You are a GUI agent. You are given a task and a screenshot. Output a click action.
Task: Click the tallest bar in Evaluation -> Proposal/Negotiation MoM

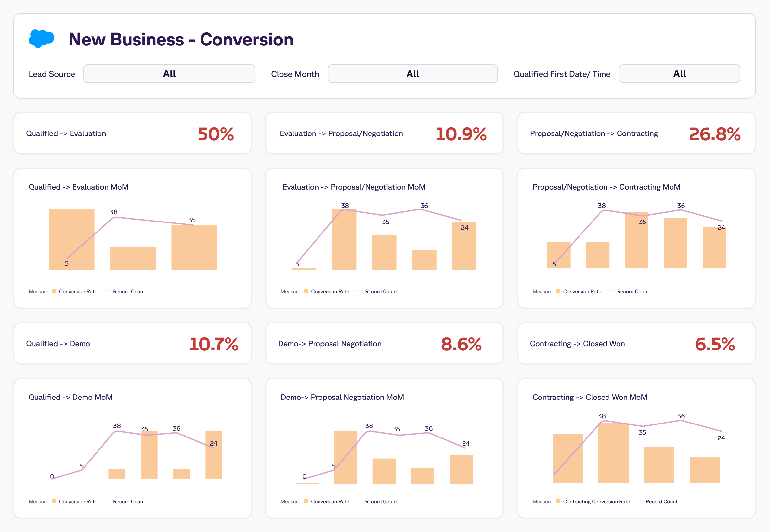tap(344, 239)
